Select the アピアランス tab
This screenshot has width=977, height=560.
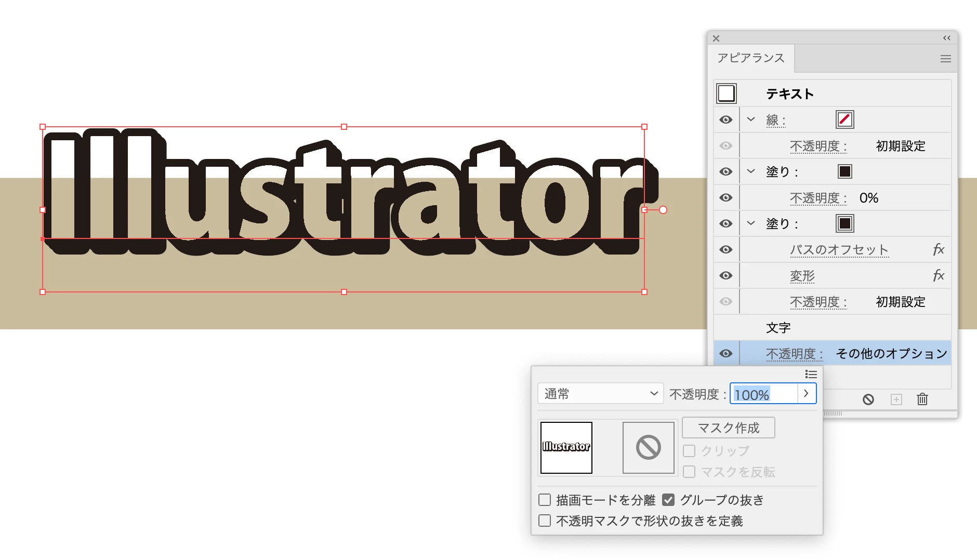[751, 58]
